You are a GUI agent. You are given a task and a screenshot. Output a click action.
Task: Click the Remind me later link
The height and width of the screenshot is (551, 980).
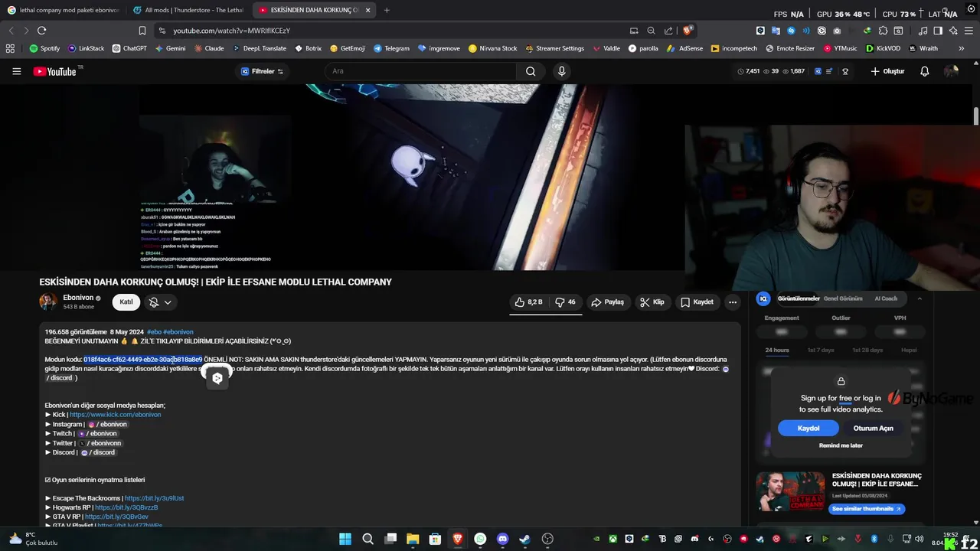tap(841, 445)
